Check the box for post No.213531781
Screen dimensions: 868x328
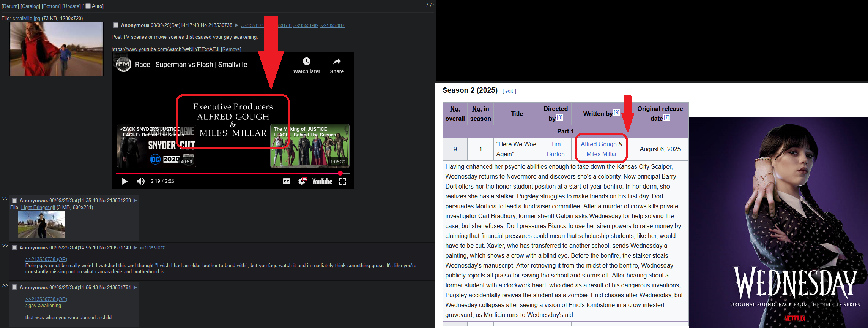pyautogui.click(x=14, y=287)
